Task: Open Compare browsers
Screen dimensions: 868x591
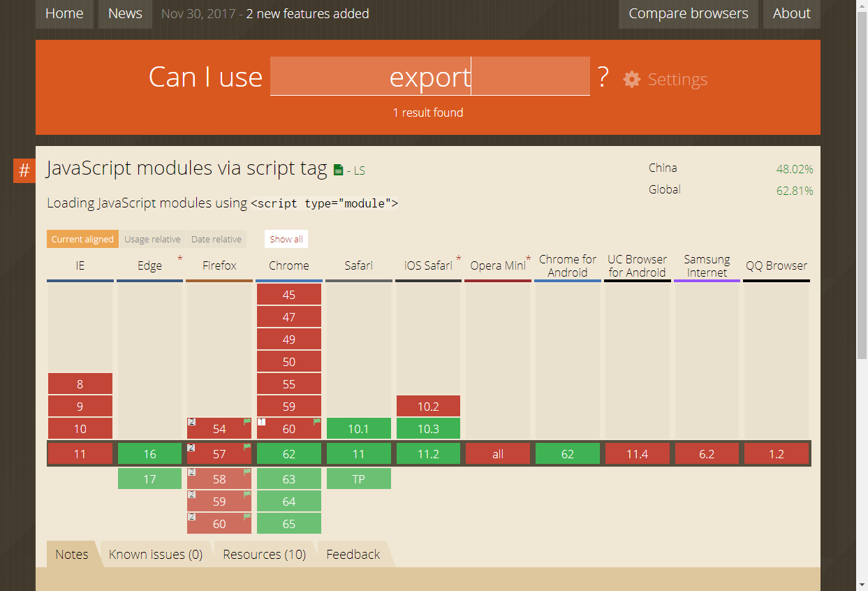Action: tap(689, 14)
